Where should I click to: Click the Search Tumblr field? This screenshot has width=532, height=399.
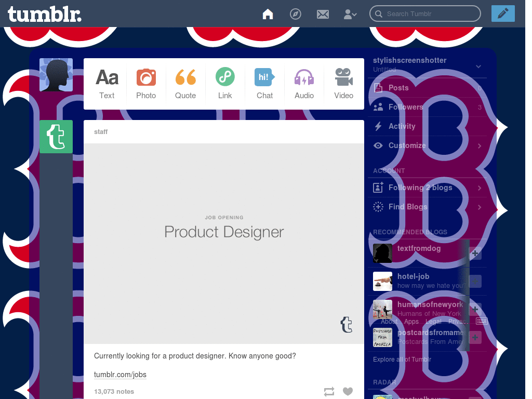pos(425,14)
